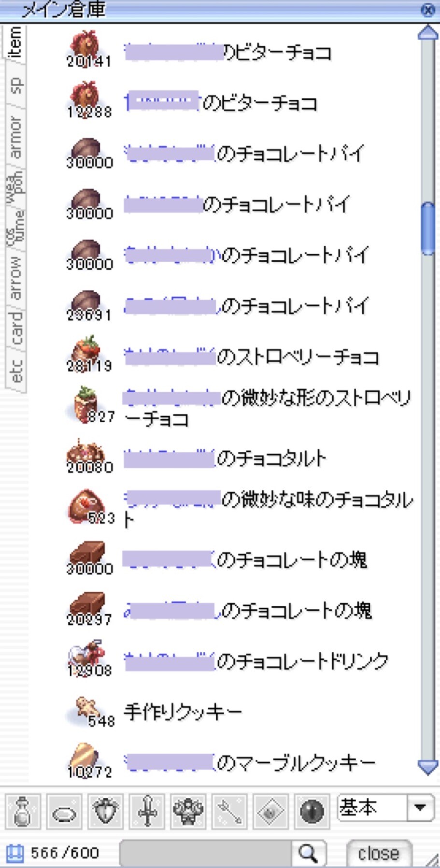
Task: Click the potion filter icon in bottom toolbar
Action: click(23, 812)
